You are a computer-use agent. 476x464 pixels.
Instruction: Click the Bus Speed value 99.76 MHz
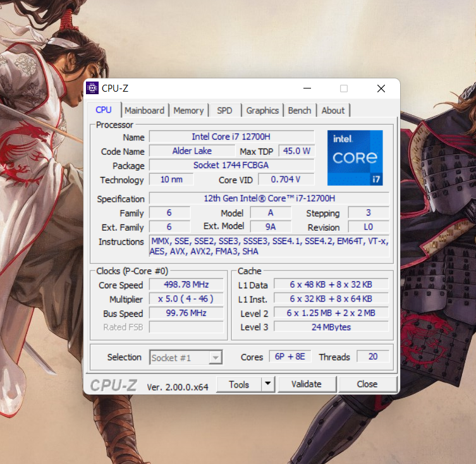(186, 313)
